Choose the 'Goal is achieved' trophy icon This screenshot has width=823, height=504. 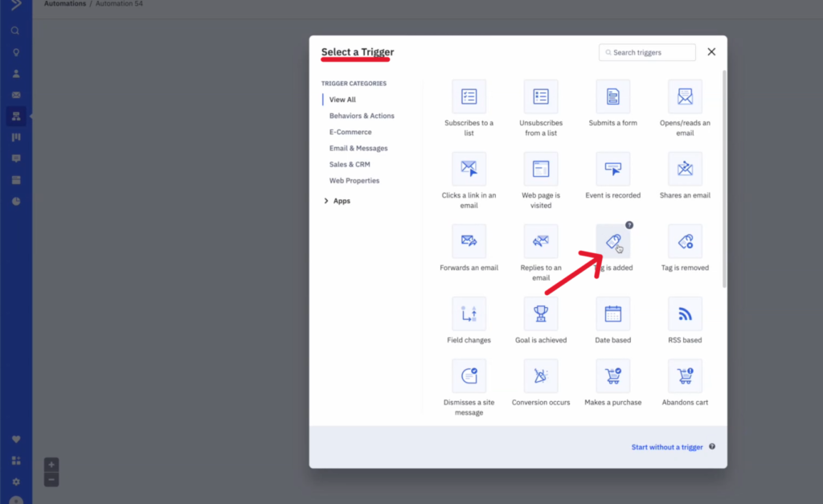click(541, 314)
